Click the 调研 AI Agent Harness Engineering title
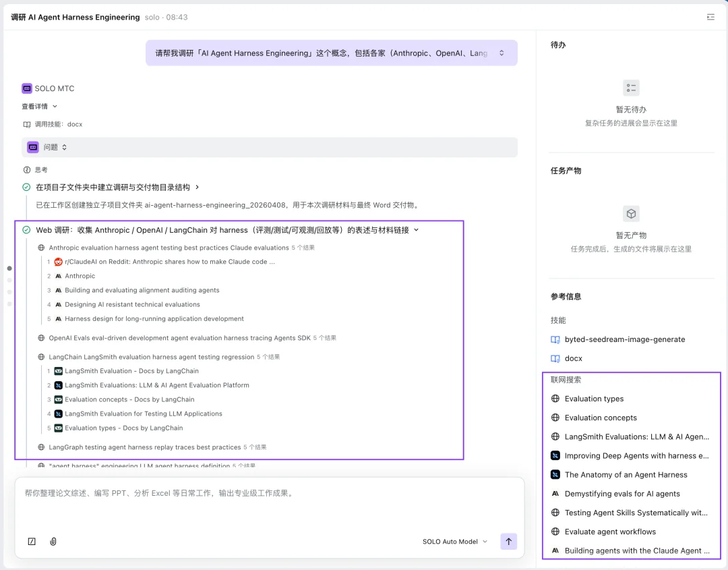 pos(74,18)
